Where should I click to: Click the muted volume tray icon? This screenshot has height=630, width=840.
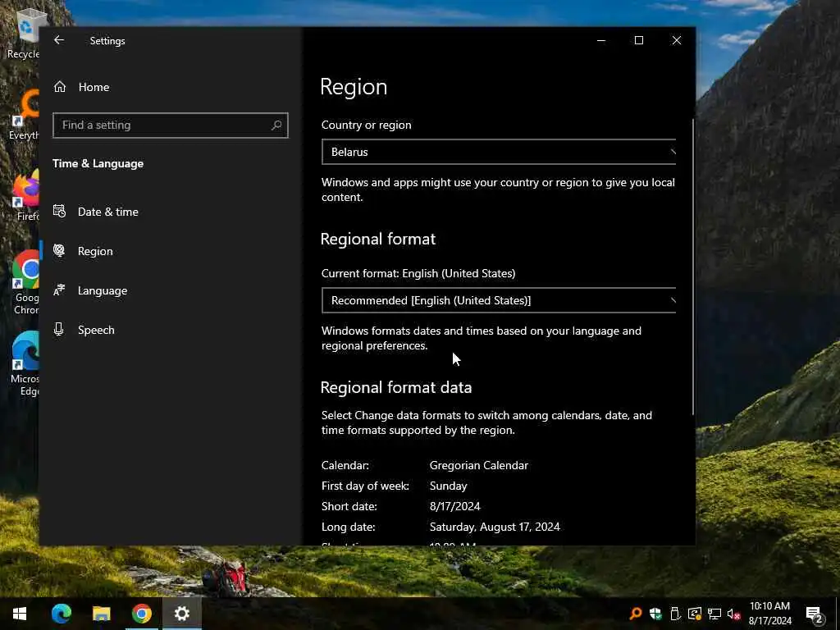click(x=734, y=614)
